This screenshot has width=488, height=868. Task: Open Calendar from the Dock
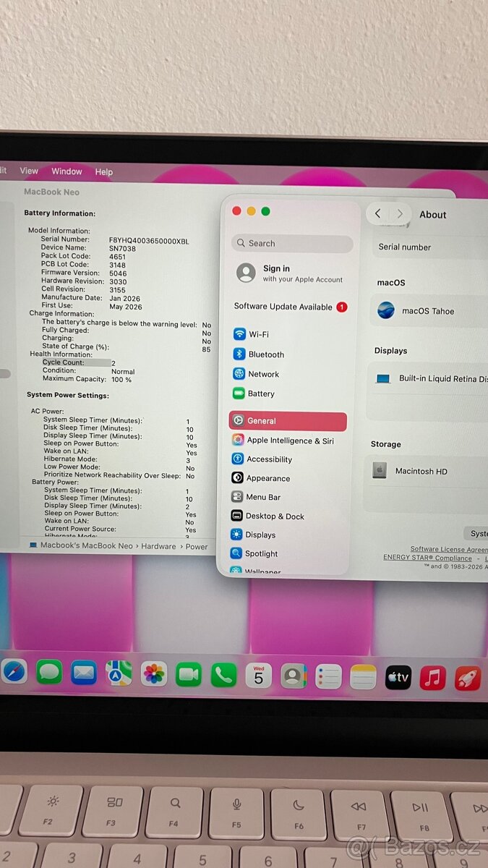pos(259,676)
